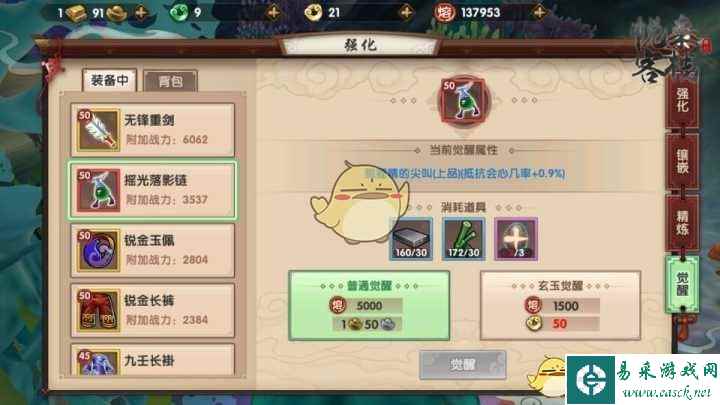This screenshot has width=720, height=405.
Task: Switch to the 装备中 equipped tab
Action: pos(109,81)
